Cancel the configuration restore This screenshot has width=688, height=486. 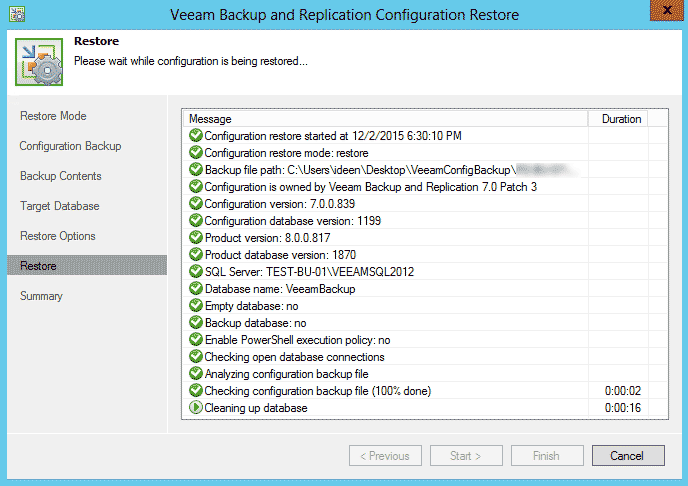[628, 456]
